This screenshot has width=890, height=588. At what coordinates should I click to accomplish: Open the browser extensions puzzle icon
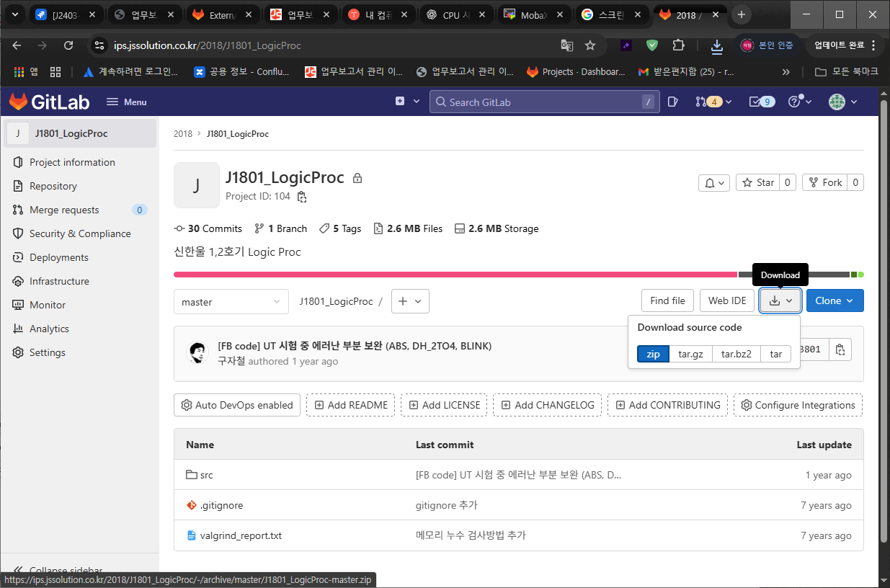tap(678, 45)
